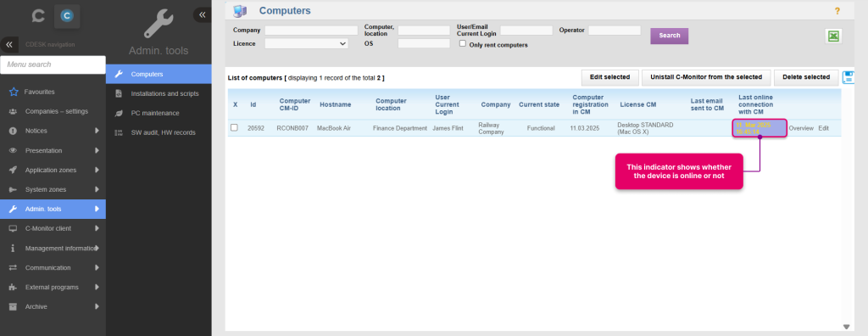Click the License CM column header
The width and height of the screenshot is (868, 336).
coord(637,104)
